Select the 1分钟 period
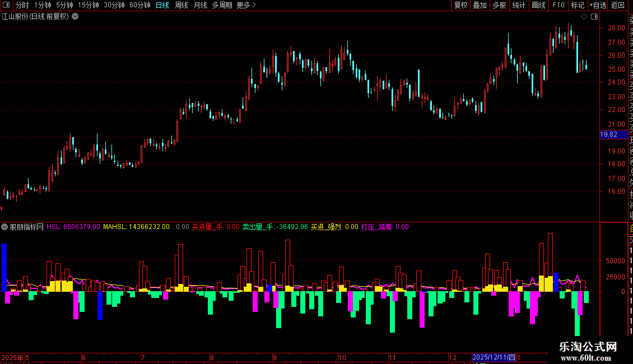The image size is (633, 364). pos(43,5)
